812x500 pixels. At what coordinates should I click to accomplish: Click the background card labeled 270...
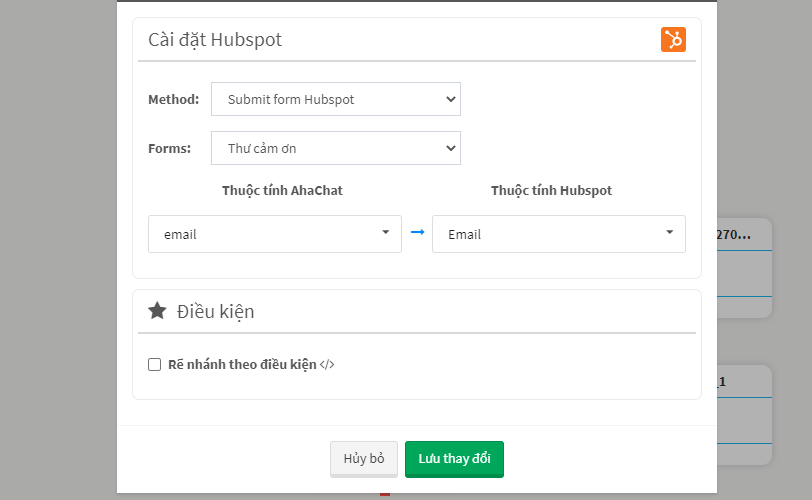tap(744, 267)
